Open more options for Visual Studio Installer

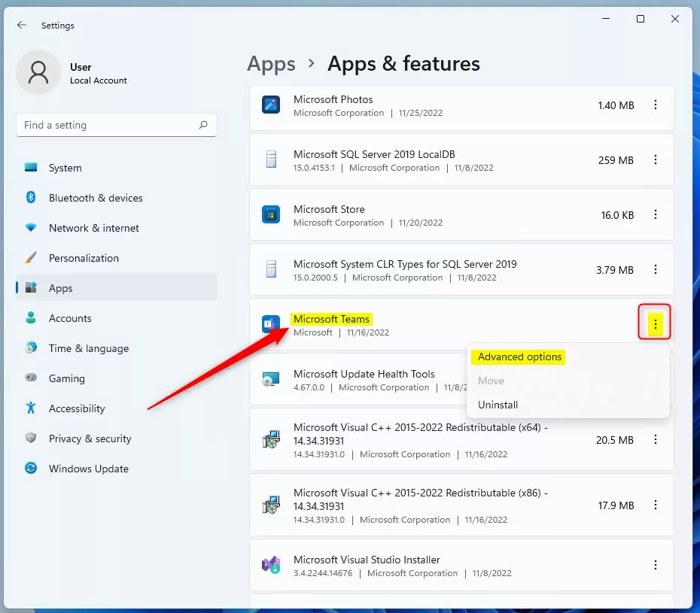click(656, 565)
